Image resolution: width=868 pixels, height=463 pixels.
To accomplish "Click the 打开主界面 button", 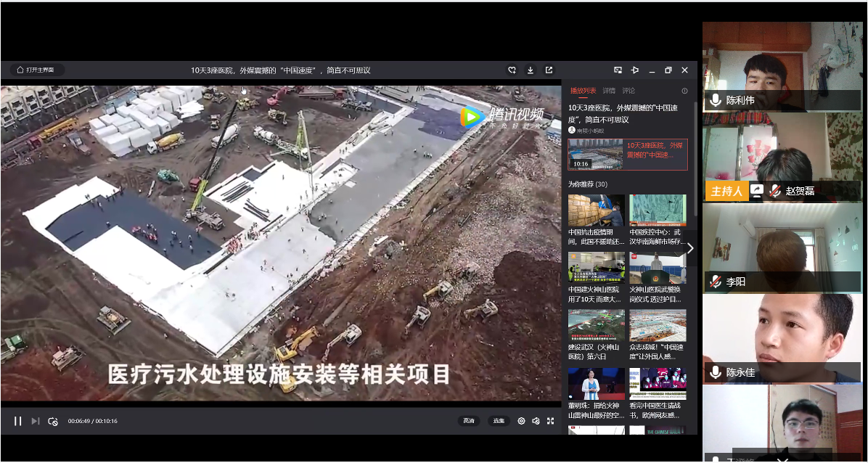I will tap(38, 70).
